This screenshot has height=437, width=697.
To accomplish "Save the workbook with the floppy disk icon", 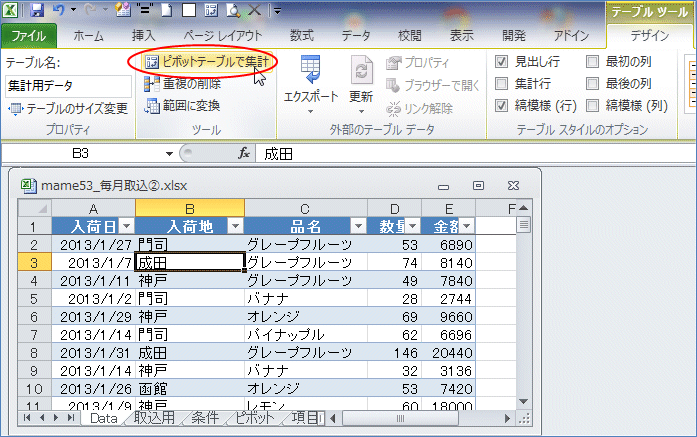I will click(37, 10).
